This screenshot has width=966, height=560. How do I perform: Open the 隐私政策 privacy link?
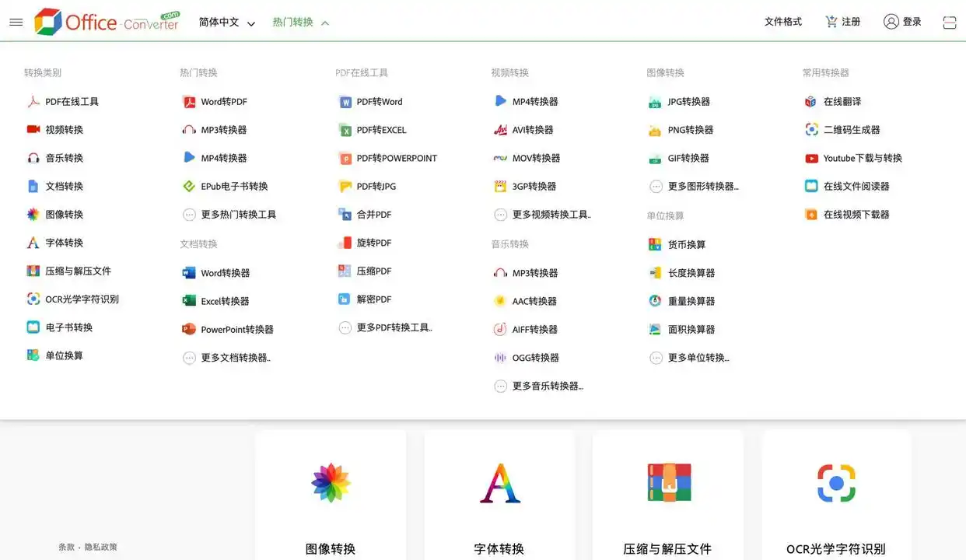100,547
